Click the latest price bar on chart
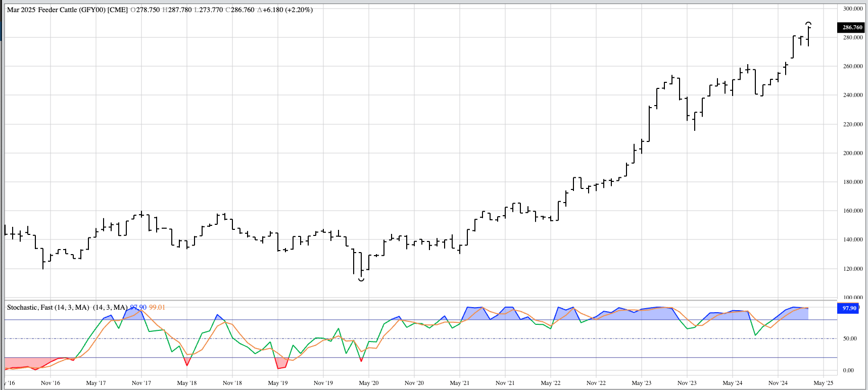The width and height of the screenshot is (868, 390). point(808,36)
